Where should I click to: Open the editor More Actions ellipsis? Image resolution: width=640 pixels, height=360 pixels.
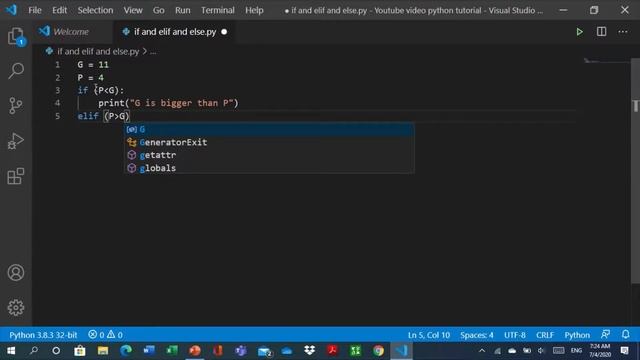tap(622, 32)
